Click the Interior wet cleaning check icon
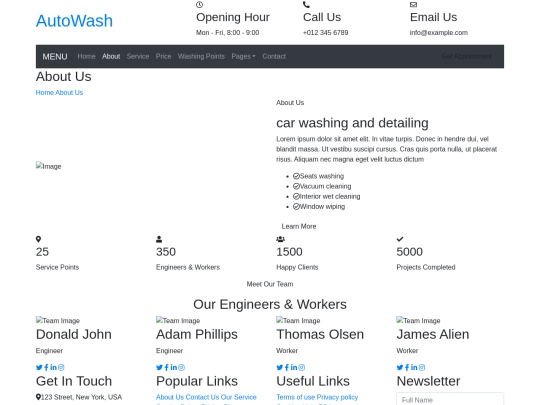This screenshot has width=540, height=405. click(296, 196)
